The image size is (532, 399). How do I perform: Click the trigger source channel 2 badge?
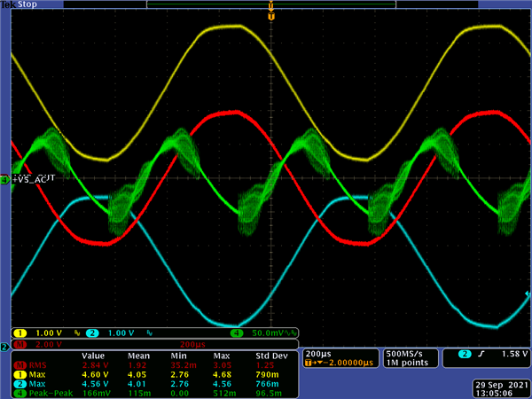465,354
